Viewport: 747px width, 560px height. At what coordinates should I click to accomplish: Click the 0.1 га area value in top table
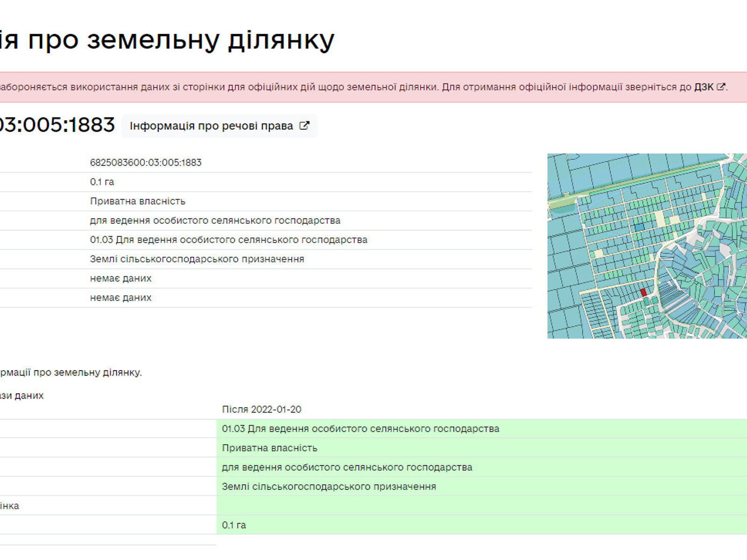(x=102, y=182)
